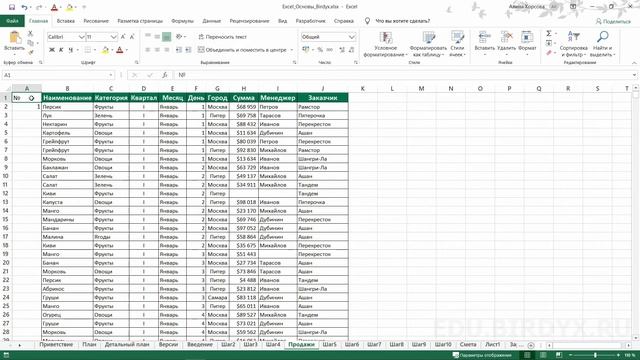The image size is (640, 360).
Task: Click the Paste (Вставить) clipboard icon
Action: coord(15,38)
